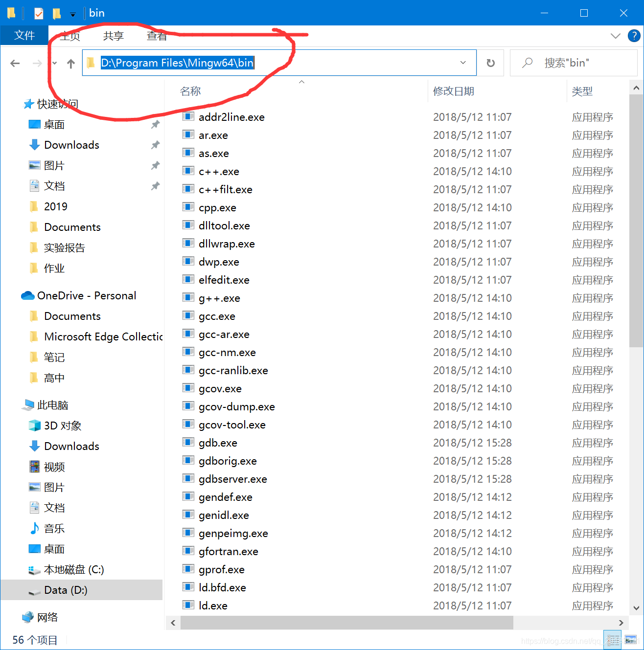This screenshot has width=644, height=650.
Task: Switch to the 主页 ribbon tab
Action: pos(70,36)
